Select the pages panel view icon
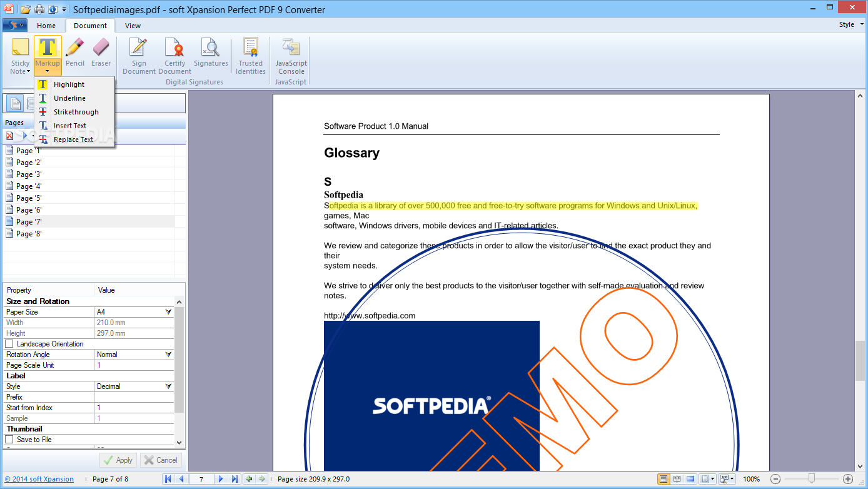This screenshot has height=489, width=868. 14,103
